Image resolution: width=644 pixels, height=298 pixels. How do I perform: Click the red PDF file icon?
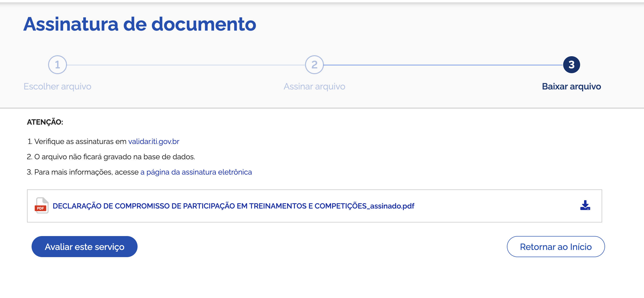pyautogui.click(x=41, y=205)
